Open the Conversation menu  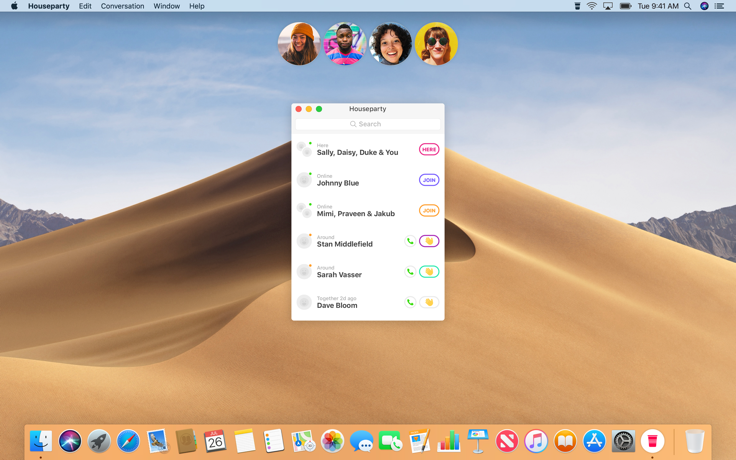click(123, 6)
